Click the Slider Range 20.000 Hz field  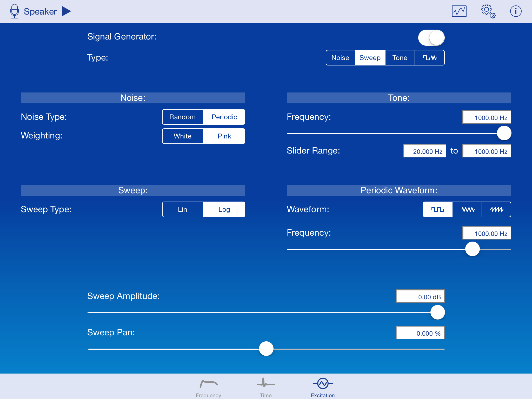[x=424, y=151]
